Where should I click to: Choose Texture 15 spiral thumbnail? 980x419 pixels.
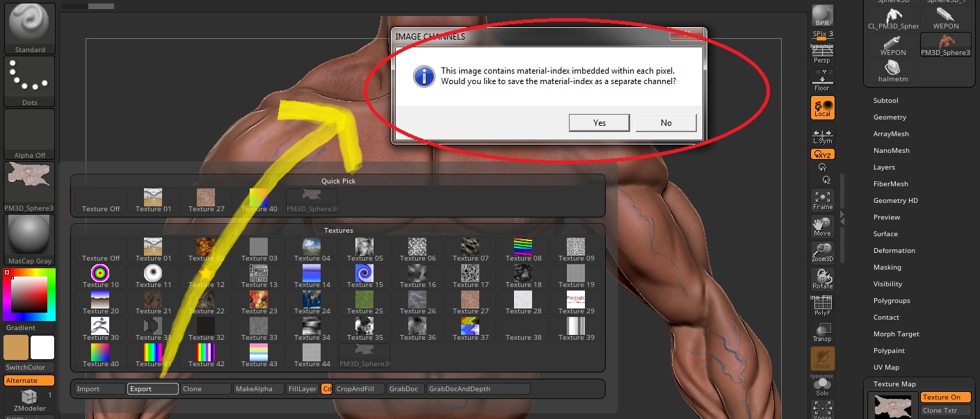(x=364, y=277)
